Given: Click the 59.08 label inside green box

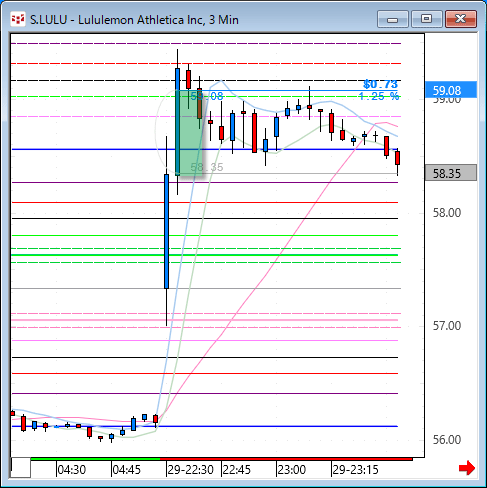Looking at the screenshot, I should point(207,96).
